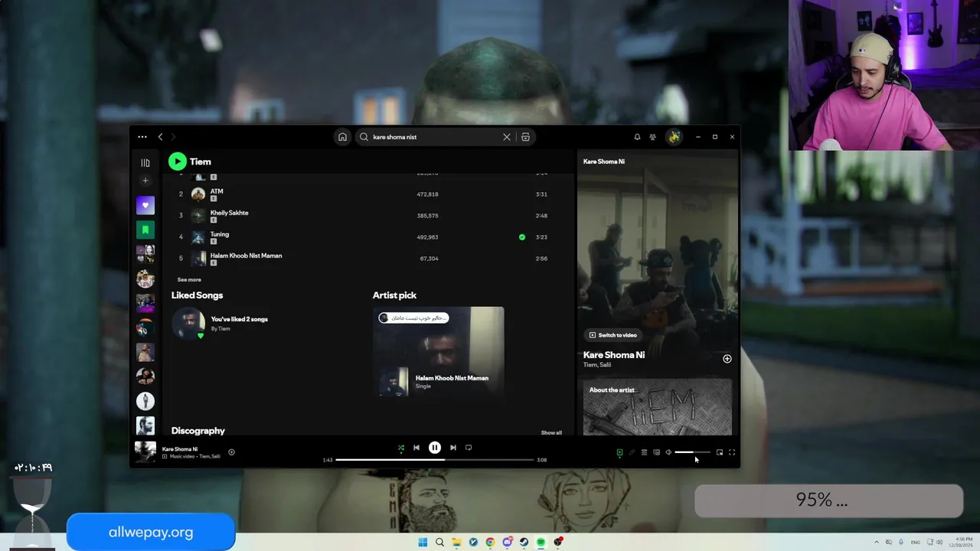Open Spotify Home
Image resolution: width=980 pixels, height=551 pixels.
tap(342, 137)
